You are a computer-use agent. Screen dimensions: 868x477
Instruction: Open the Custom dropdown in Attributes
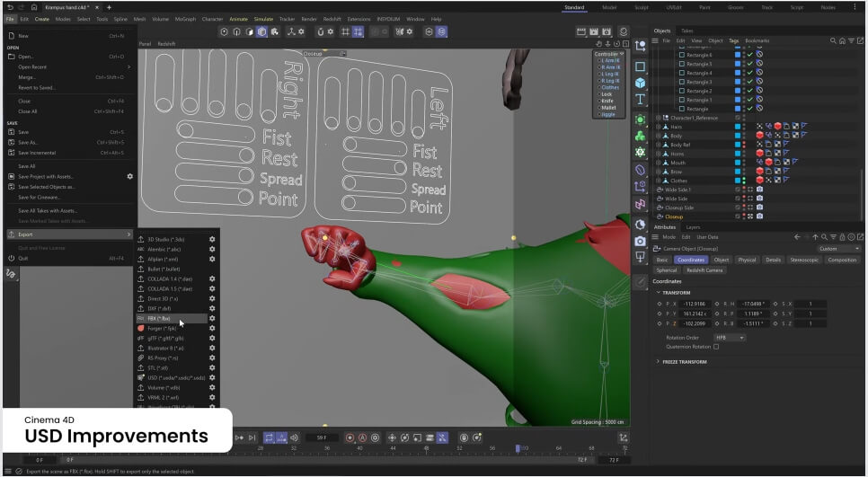point(838,249)
